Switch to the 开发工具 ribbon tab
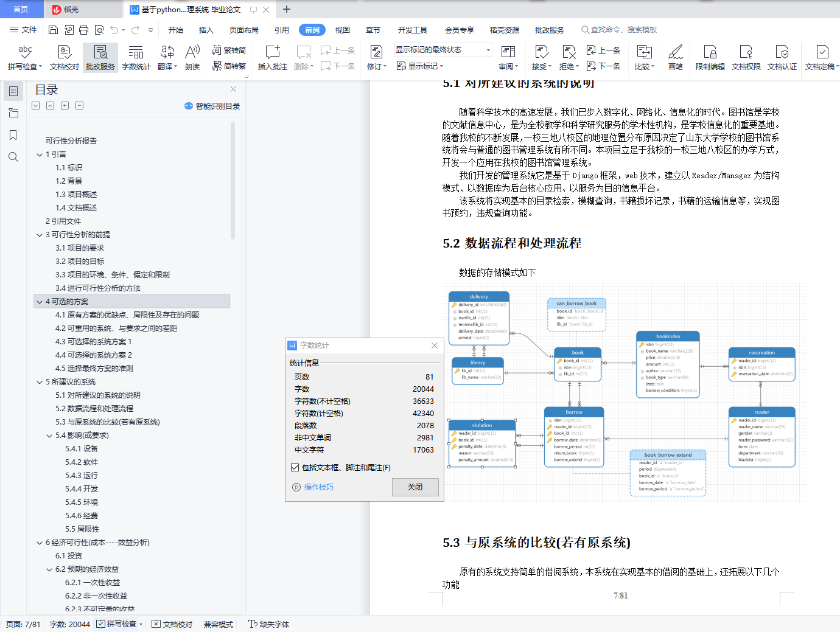Image resolution: width=840 pixels, height=632 pixels. click(413, 30)
